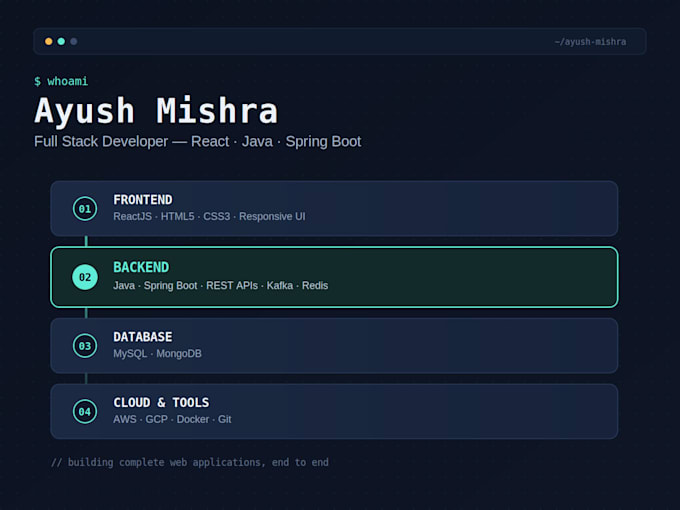Click the 01 circle badge
The image size is (680, 510).
click(x=85, y=209)
